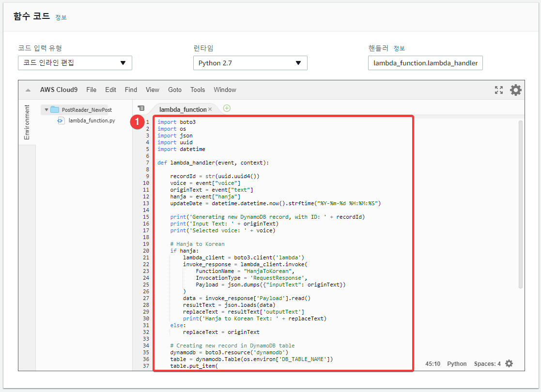Close the lambda_function tab
Screen dimensions: 541x392
pyautogui.click(x=210, y=109)
